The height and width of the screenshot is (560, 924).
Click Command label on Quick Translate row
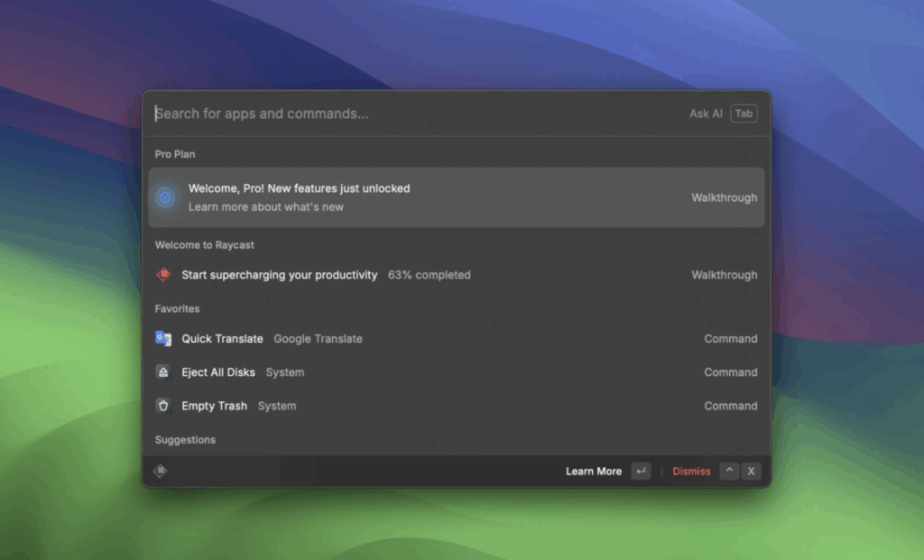731,338
